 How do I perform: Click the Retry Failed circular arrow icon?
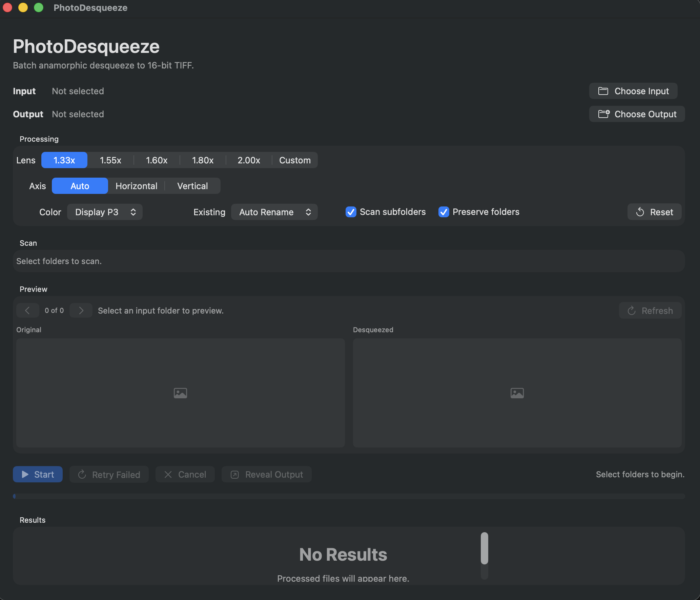coord(82,474)
